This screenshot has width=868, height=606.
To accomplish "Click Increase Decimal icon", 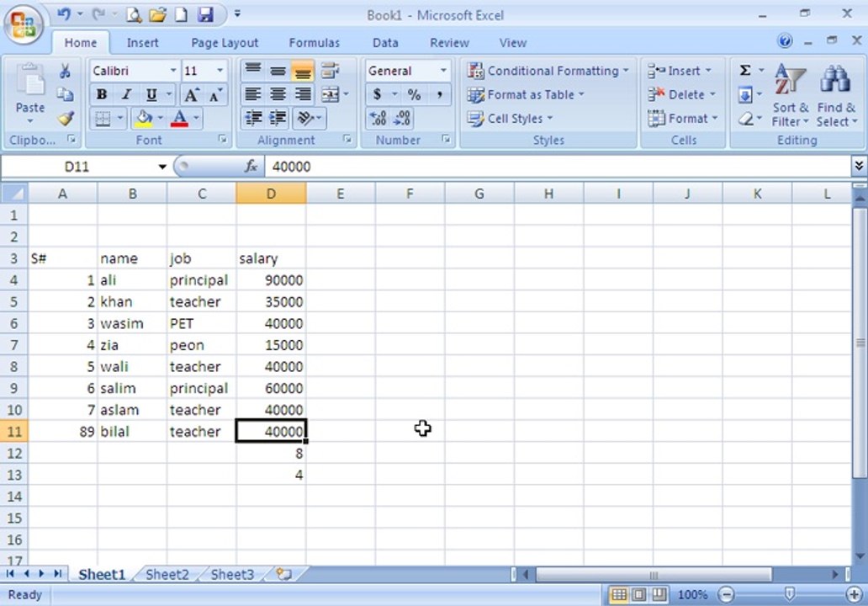I will (378, 118).
